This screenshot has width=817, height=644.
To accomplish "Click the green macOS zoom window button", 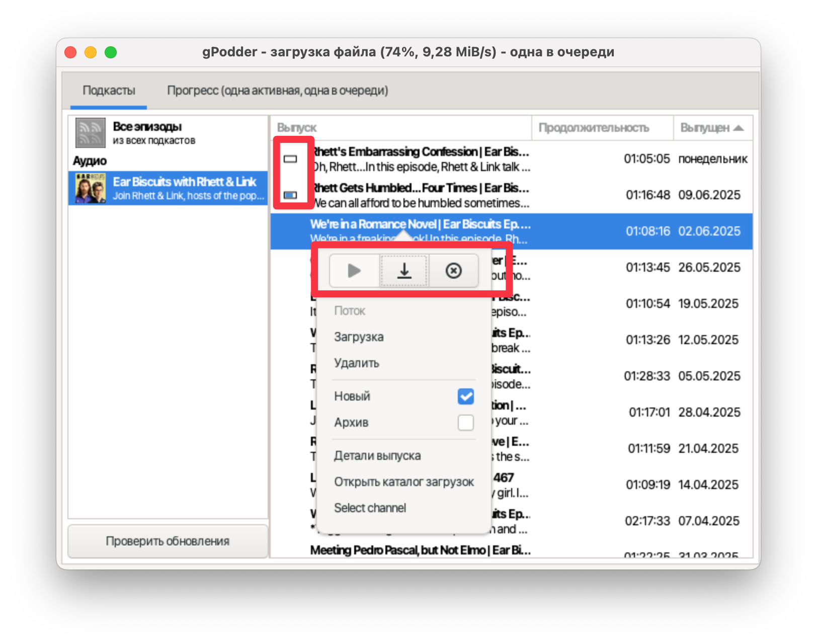I will click(x=111, y=52).
